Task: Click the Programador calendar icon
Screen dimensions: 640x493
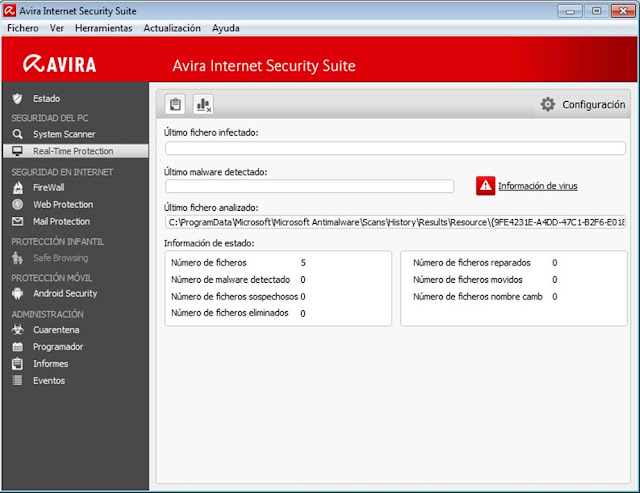Action: 18,346
